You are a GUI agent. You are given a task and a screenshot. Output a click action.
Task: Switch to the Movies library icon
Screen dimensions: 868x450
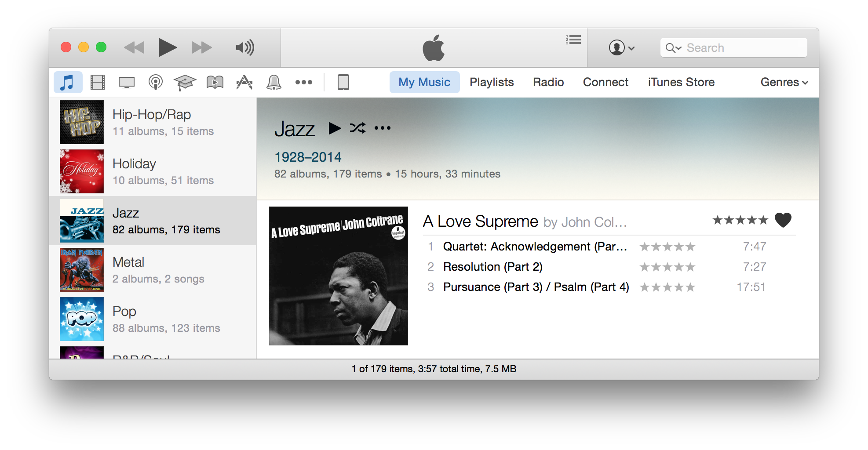(98, 82)
